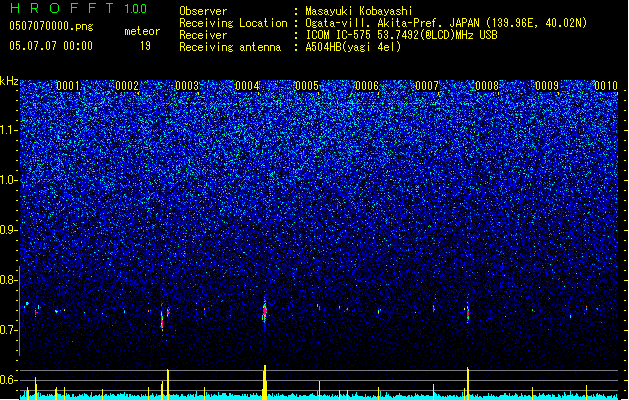Click the meteor count label
This screenshot has width=629, height=400.
(142, 31)
